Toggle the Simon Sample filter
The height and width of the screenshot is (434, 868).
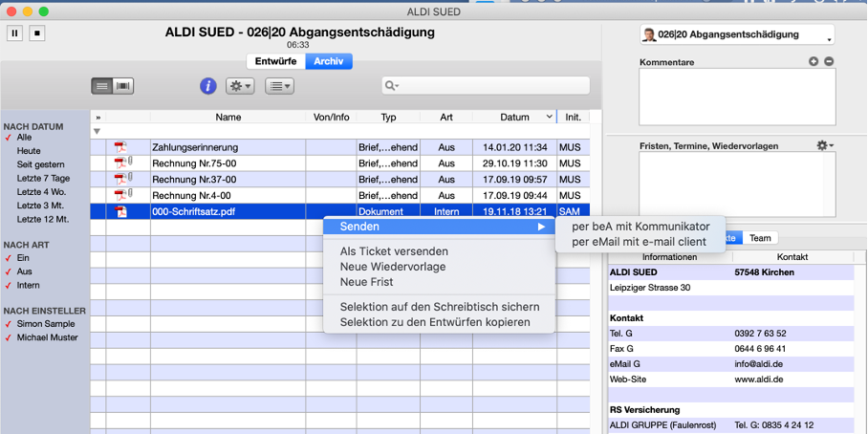pos(45,324)
